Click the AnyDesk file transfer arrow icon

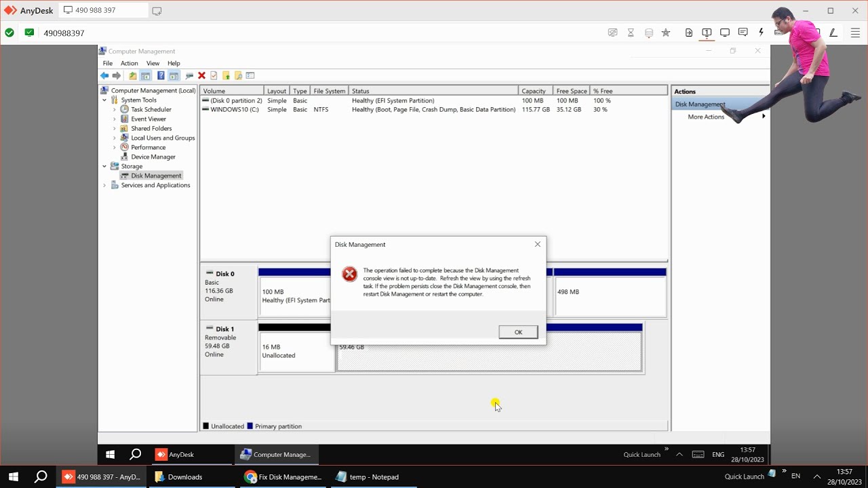(x=689, y=33)
